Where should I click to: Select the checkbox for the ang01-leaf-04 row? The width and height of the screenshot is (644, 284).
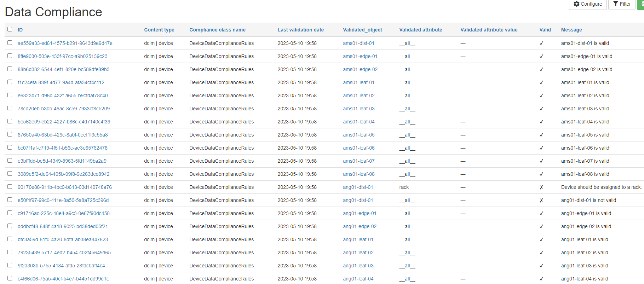pos(10,278)
